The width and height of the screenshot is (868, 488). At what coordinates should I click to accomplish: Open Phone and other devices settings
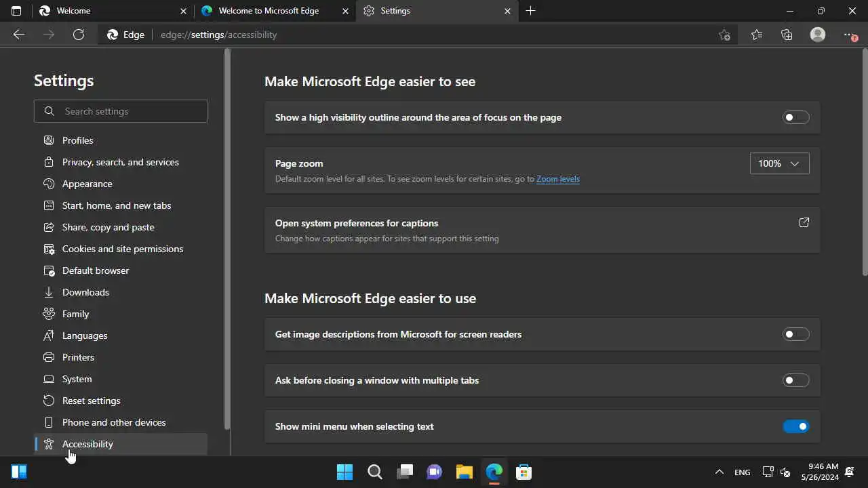coord(121,422)
